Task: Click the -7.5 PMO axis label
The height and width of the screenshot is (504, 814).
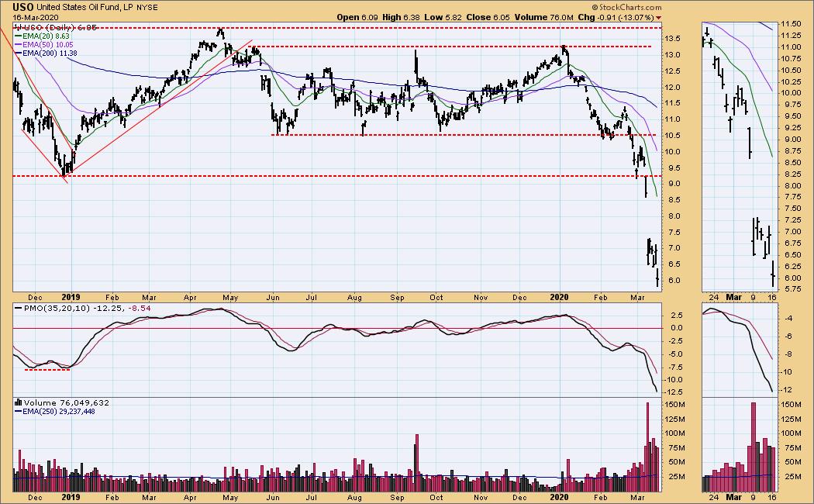Action: pos(674,368)
